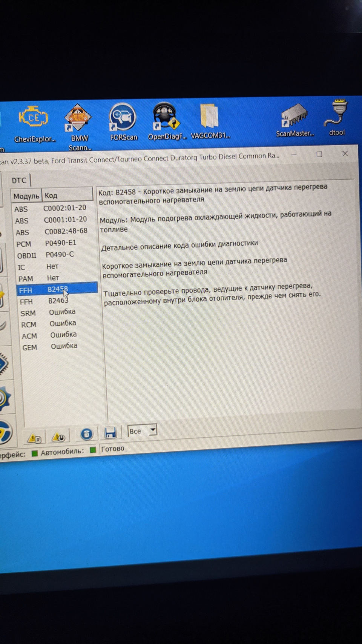The height and width of the screenshot is (644, 362).
Task: Open the chip icon in FORScan sidebar
Action: point(4,364)
